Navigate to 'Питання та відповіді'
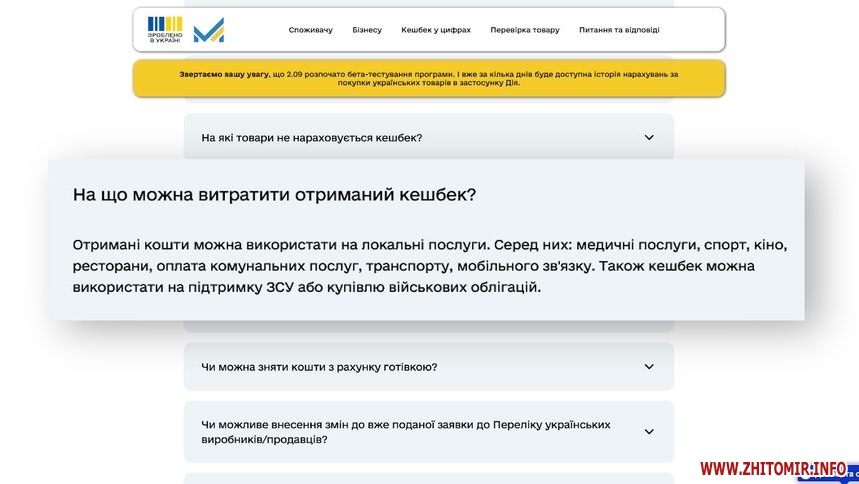Screen dimensions: 859x484 (x=619, y=30)
